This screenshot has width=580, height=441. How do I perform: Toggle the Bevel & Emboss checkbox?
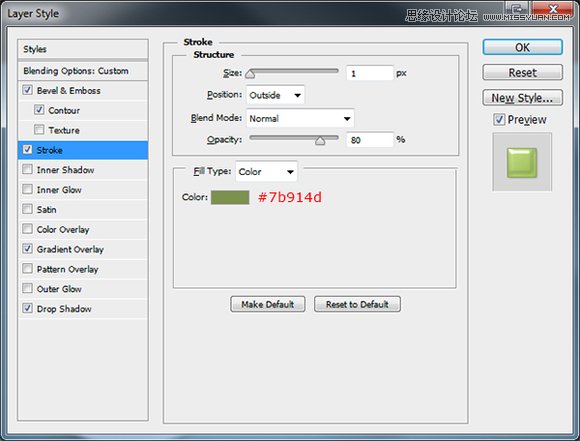click(27, 90)
